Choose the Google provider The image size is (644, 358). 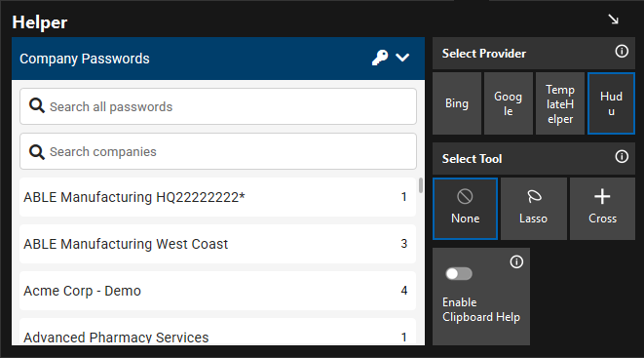click(x=509, y=103)
